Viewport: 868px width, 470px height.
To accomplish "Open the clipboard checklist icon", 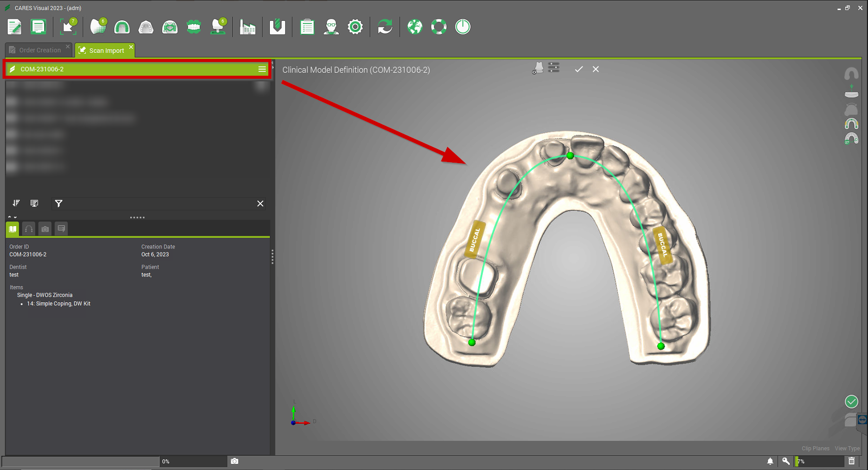I will pos(307,27).
